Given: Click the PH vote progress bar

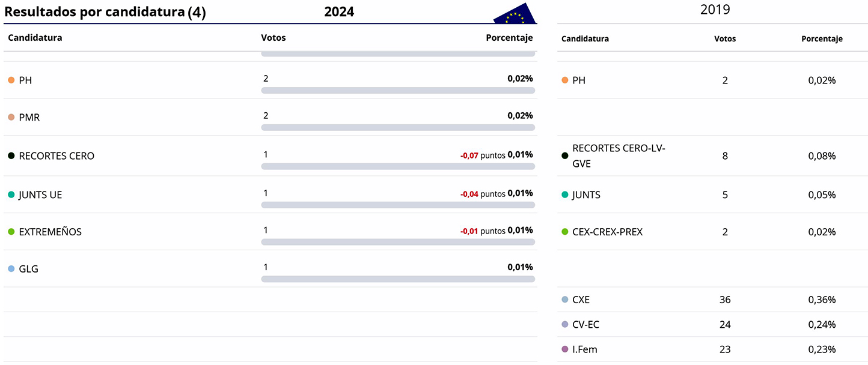Looking at the screenshot, I should (x=398, y=91).
